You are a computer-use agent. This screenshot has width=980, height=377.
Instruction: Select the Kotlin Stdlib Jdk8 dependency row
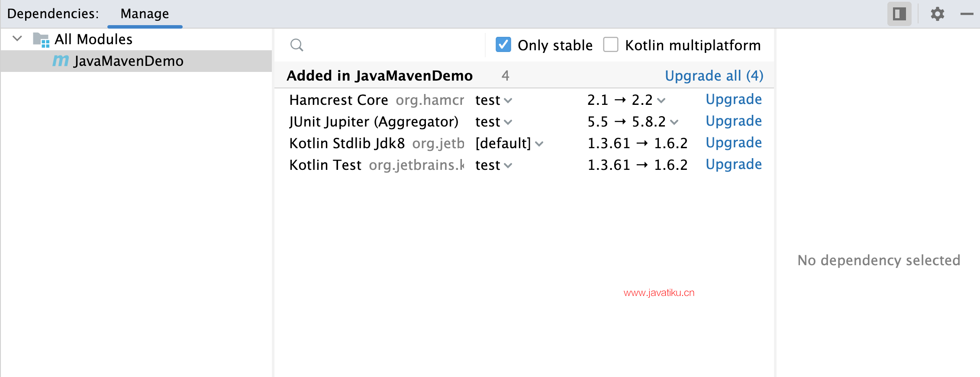347,143
